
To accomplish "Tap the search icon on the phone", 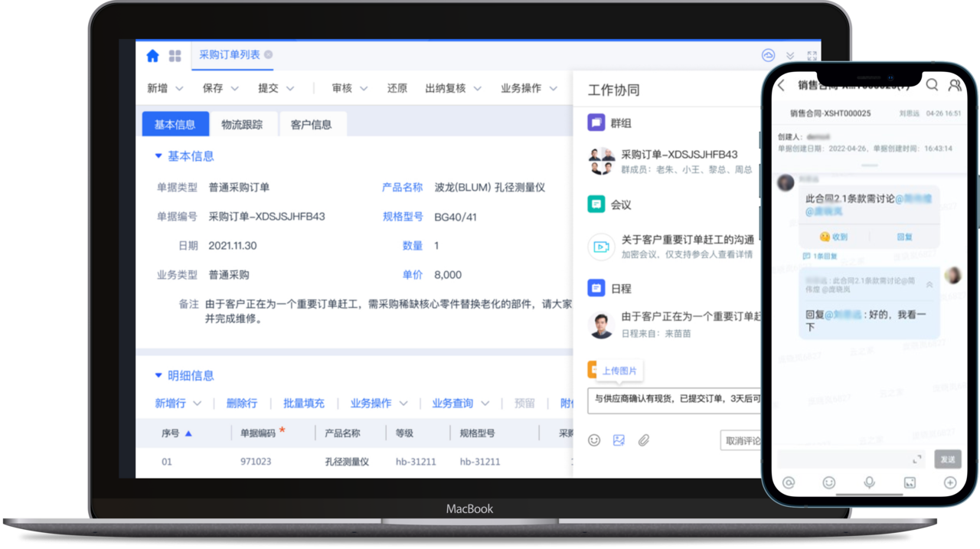I will point(932,85).
